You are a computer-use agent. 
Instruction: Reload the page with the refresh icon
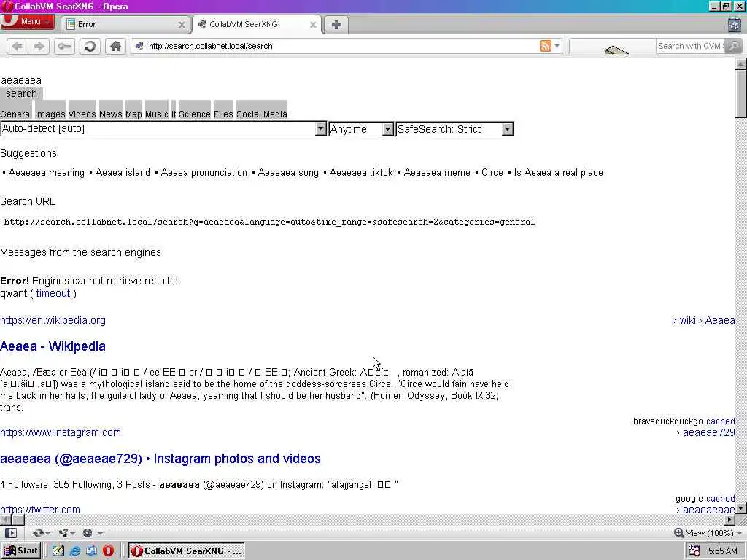coord(90,46)
